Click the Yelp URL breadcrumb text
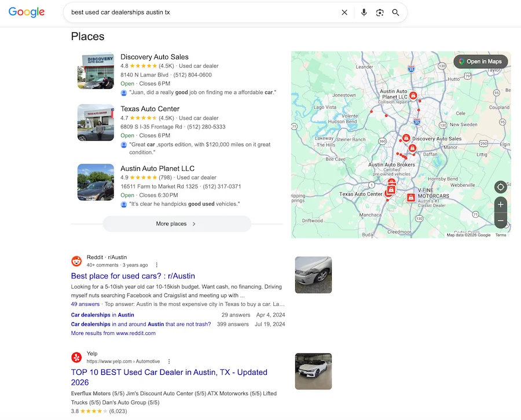The image size is (521, 420). click(x=123, y=361)
